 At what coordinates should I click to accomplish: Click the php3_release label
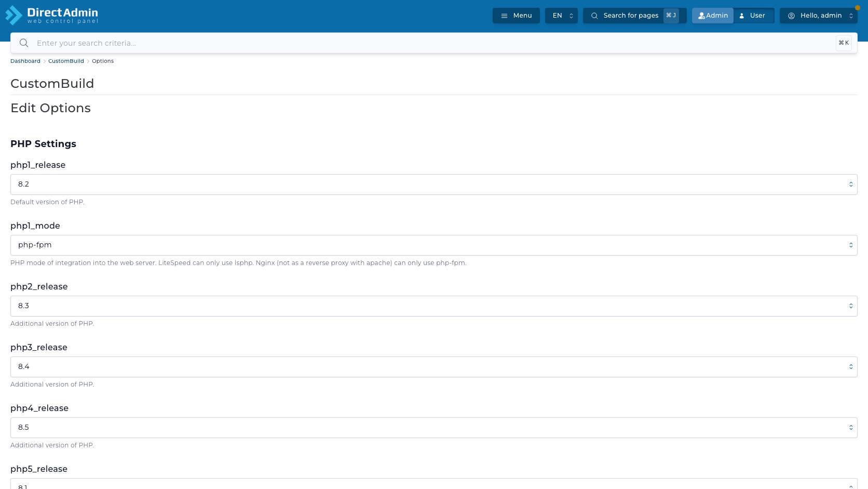(39, 347)
